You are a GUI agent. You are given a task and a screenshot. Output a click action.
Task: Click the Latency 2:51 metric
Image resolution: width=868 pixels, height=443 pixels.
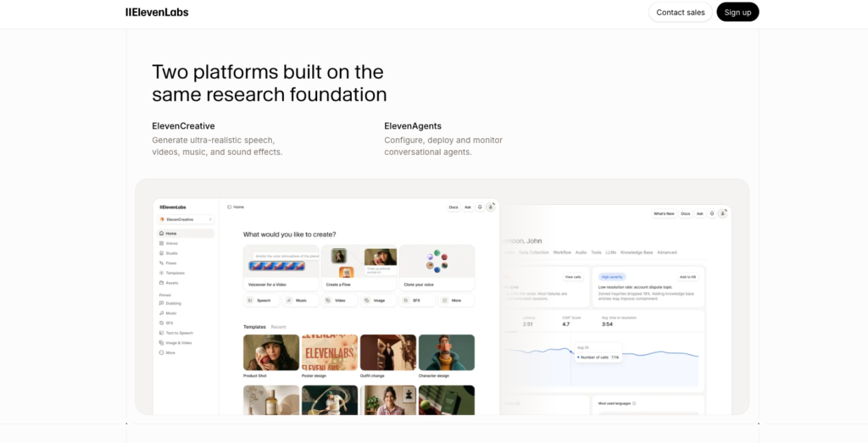tap(529, 321)
